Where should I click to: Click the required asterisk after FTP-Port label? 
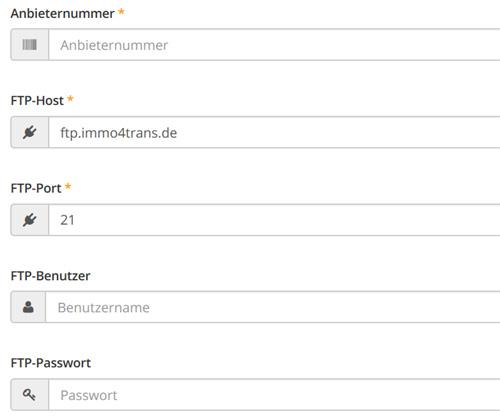68,186
